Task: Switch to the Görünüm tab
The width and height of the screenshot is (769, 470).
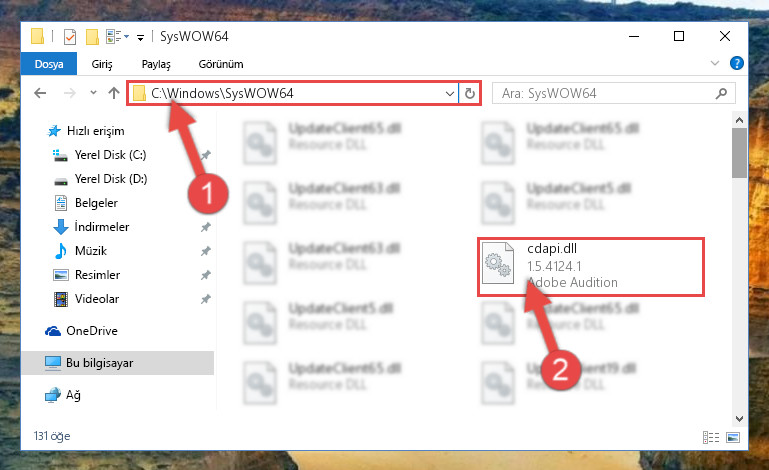Action: click(221, 64)
